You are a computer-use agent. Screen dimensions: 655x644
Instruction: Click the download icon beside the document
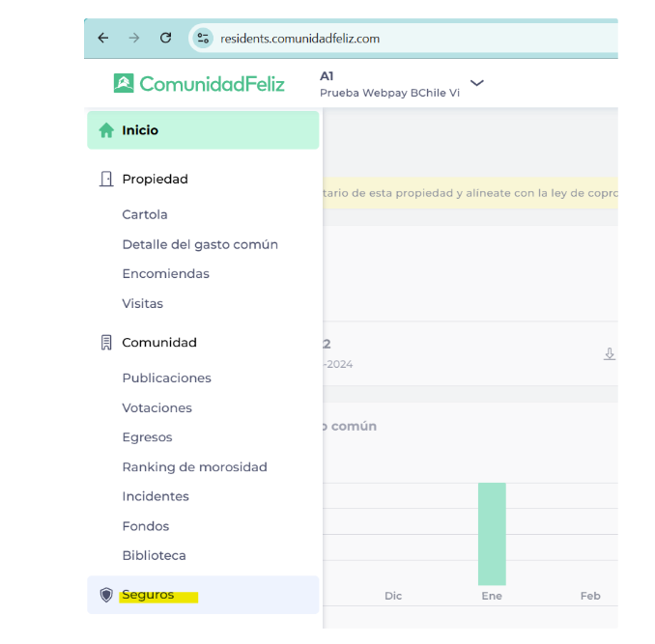609,354
